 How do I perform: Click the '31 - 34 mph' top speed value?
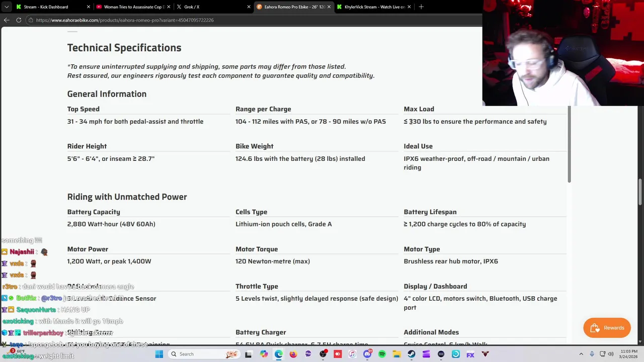tap(135, 122)
